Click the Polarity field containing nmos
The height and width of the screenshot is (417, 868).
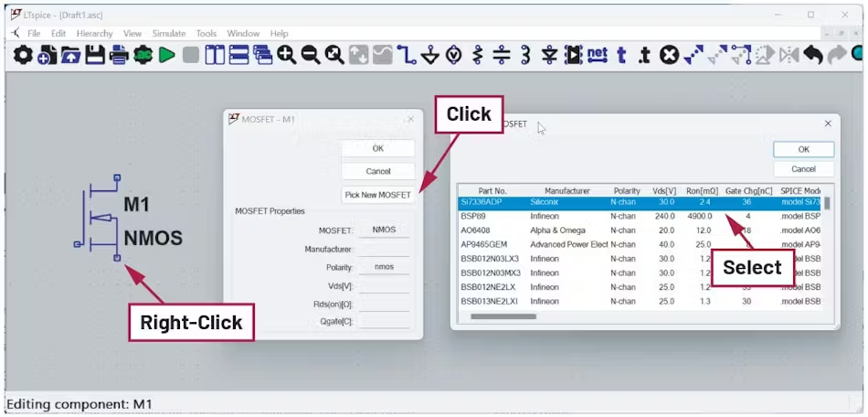click(x=384, y=267)
